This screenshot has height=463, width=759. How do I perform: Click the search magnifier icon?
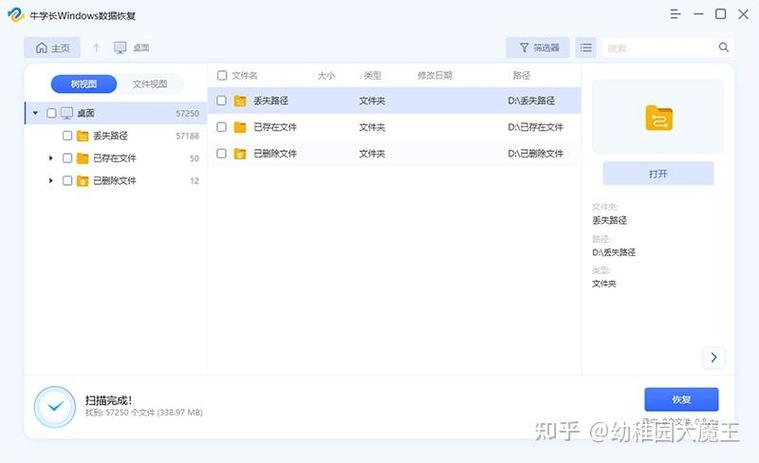pyautogui.click(x=724, y=47)
